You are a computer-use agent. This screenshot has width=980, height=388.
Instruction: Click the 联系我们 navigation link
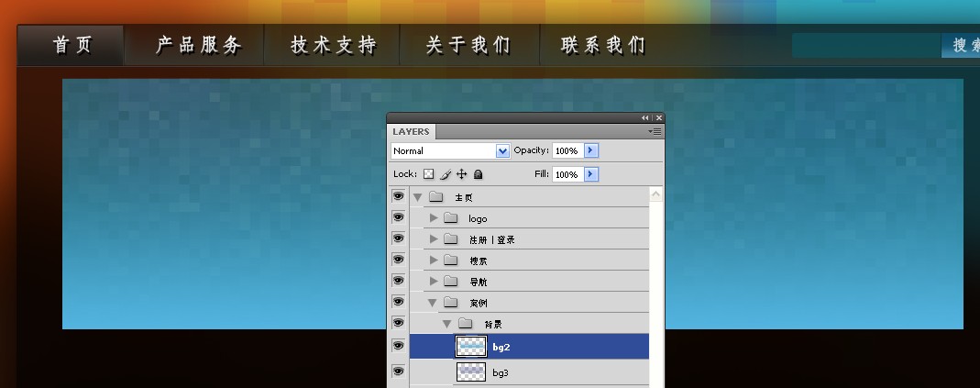click(x=603, y=45)
